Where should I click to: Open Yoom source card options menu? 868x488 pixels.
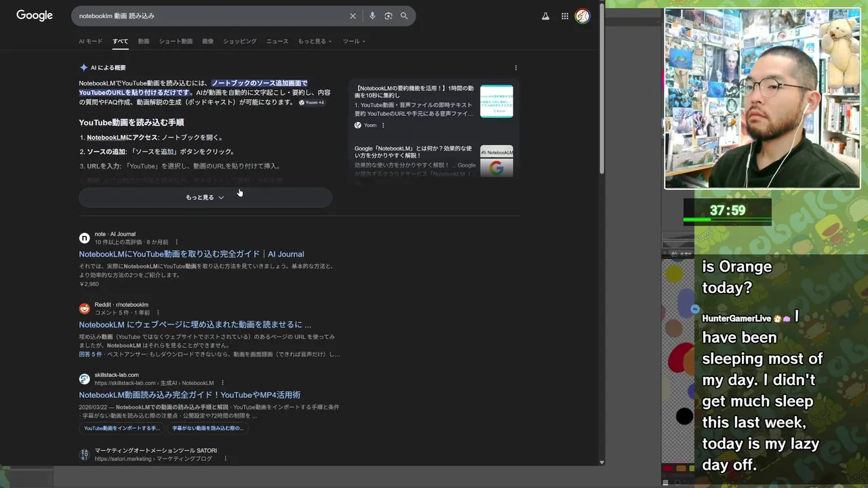pos(383,125)
